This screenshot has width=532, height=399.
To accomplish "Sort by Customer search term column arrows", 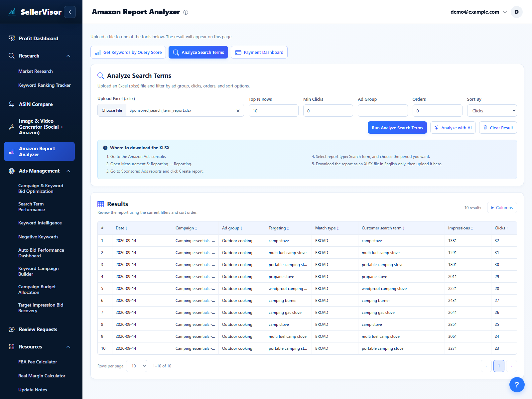I will click(404, 228).
